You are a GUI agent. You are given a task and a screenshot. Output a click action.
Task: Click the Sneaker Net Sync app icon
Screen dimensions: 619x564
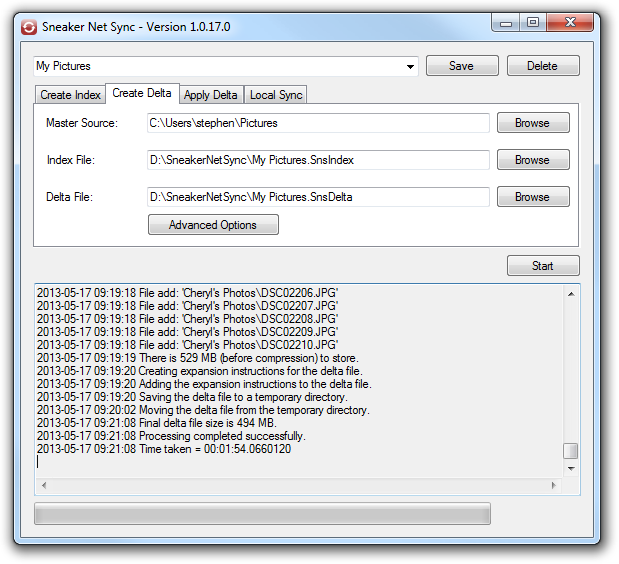[29, 27]
